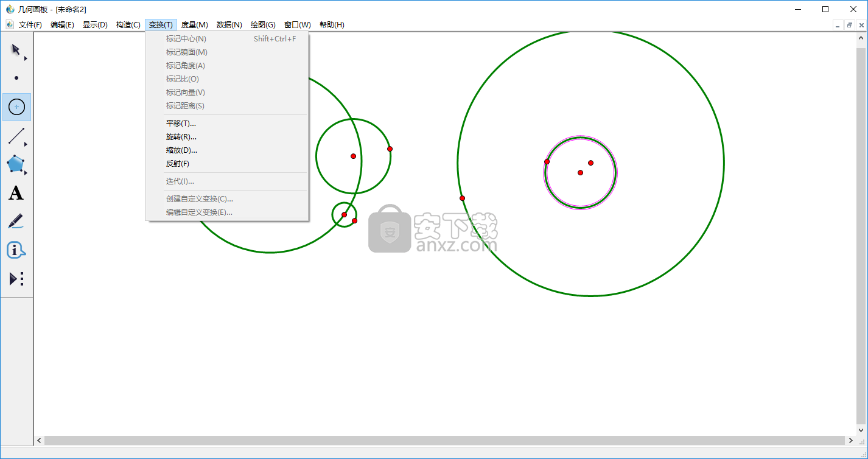868x459 pixels.
Task: Select the Point tool
Action: tap(16, 78)
